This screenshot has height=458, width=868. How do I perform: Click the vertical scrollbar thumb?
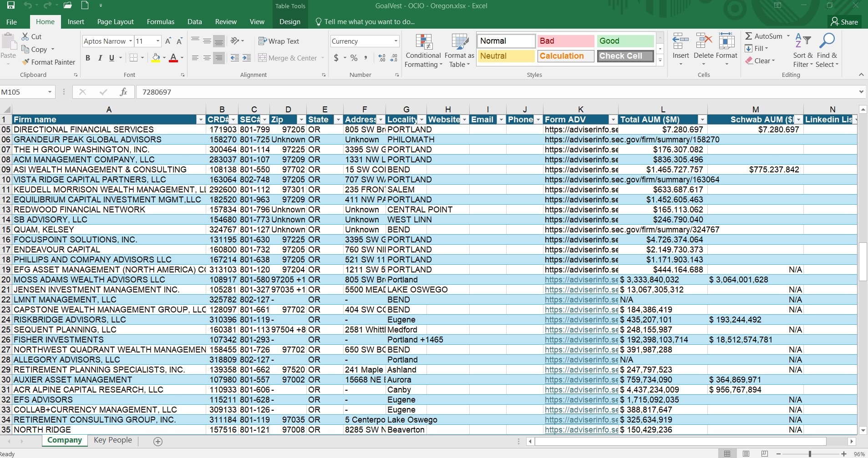coord(863,262)
